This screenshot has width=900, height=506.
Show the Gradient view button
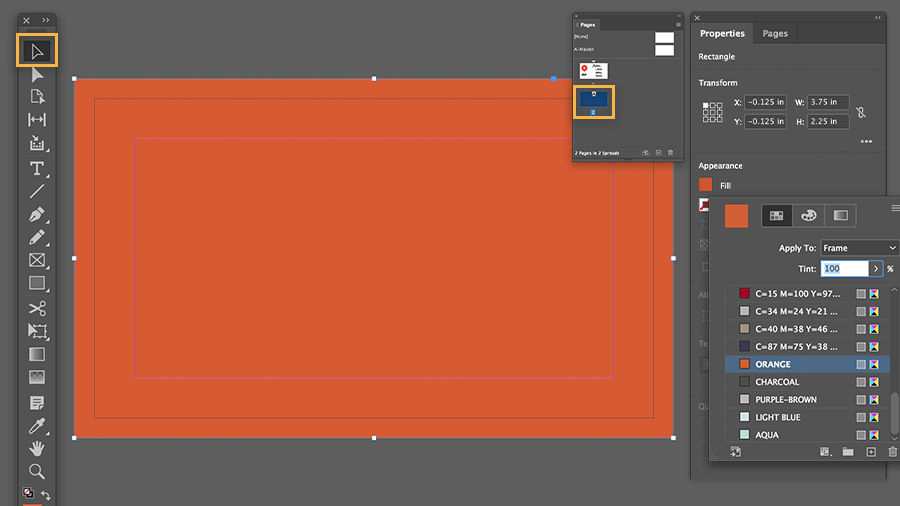pos(840,216)
